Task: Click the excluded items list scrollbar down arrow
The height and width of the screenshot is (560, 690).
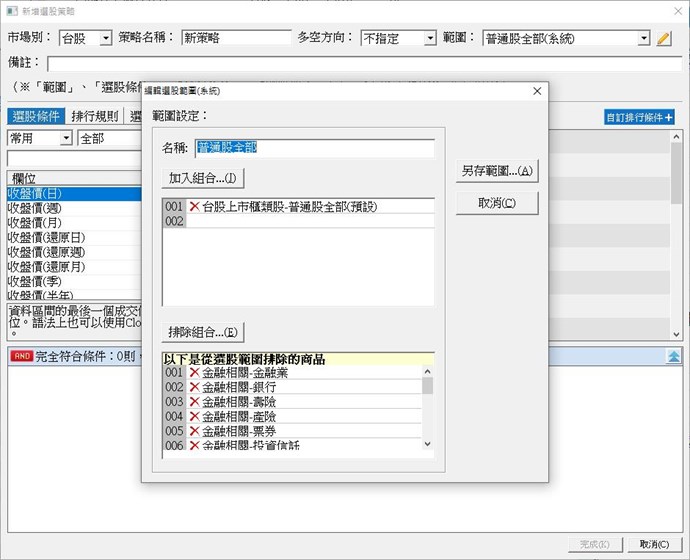Action: pyautogui.click(x=428, y=444)
